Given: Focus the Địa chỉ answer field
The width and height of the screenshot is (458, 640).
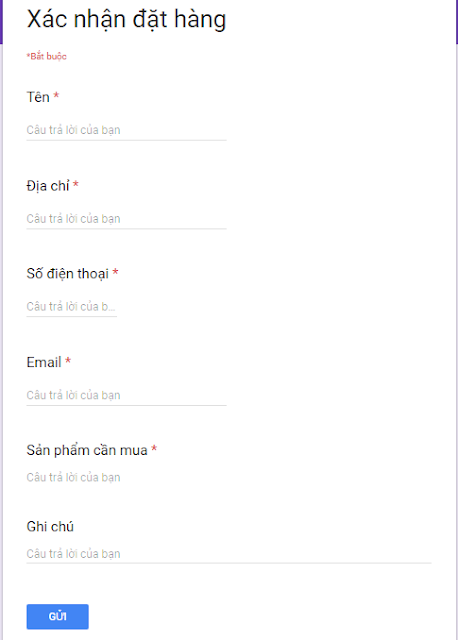Looking at the screenshot, I should pos(126,219).
